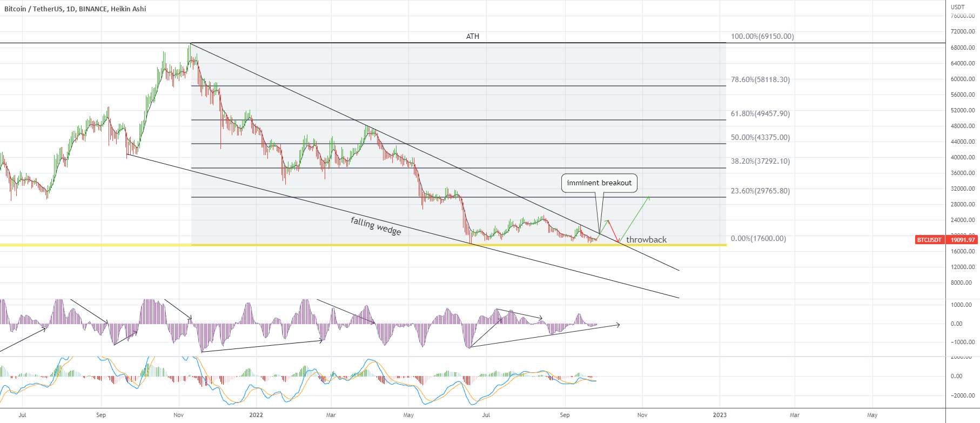Click the throwback text annotation

click(x=646, y=239)
